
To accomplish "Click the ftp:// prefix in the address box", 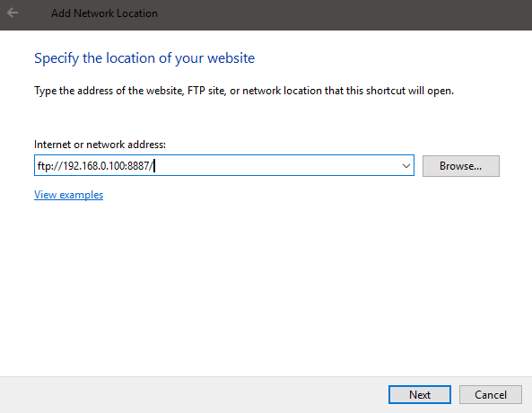I will point(50,166).
